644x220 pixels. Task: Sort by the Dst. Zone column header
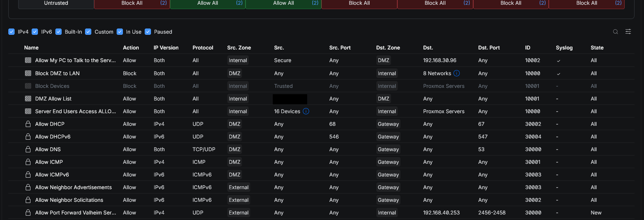click(388, 47)
